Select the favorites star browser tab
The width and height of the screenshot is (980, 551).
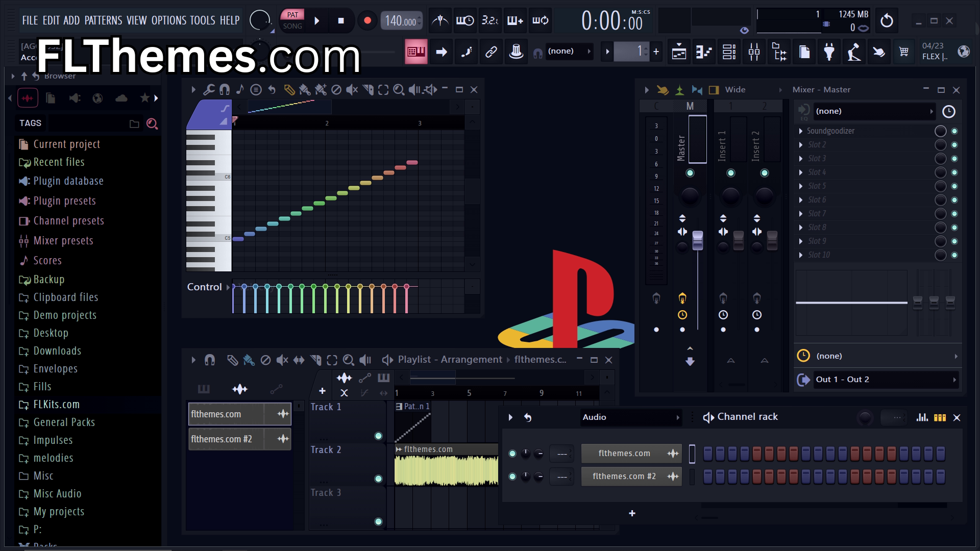145,98
